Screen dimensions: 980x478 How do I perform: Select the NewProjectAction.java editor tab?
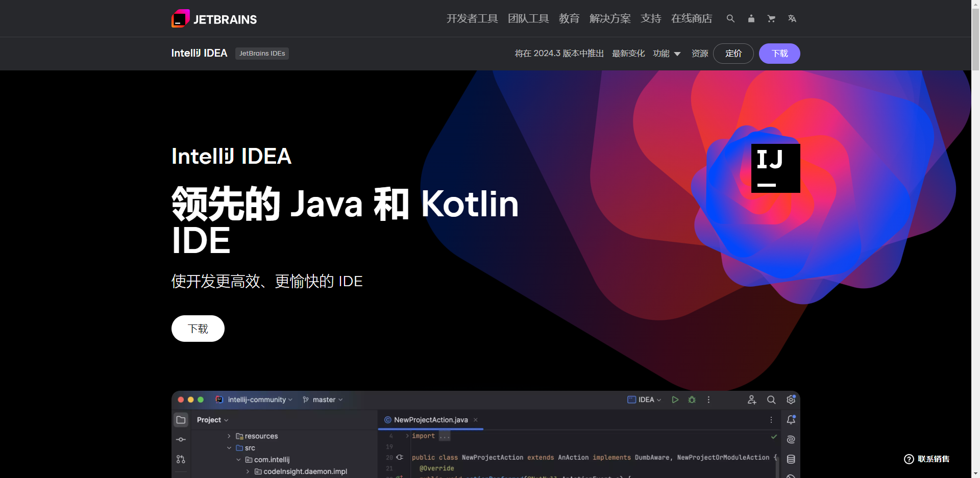(430, 420)
